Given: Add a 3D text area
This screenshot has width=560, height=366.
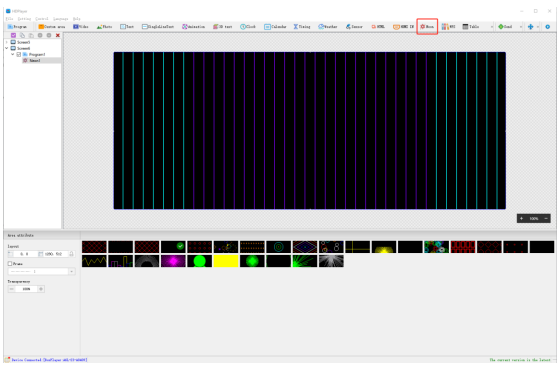Looking at the screenshot, I should coord(222,27).
